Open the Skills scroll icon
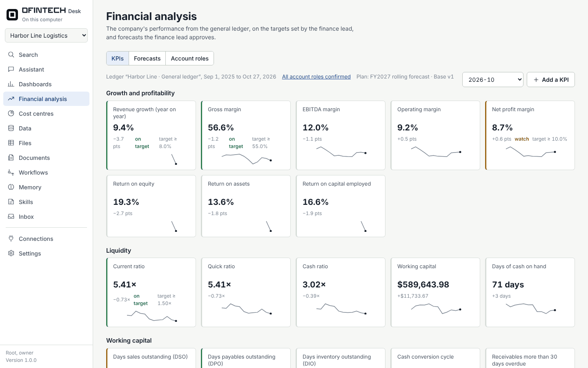 coord(11,202)
